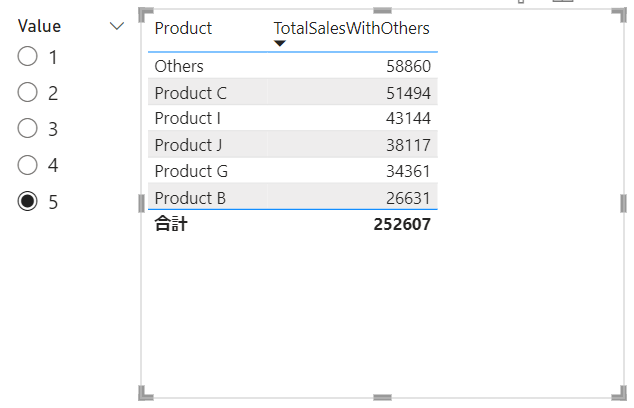Select radio option 1 in the Value slicer

[28, 57]
